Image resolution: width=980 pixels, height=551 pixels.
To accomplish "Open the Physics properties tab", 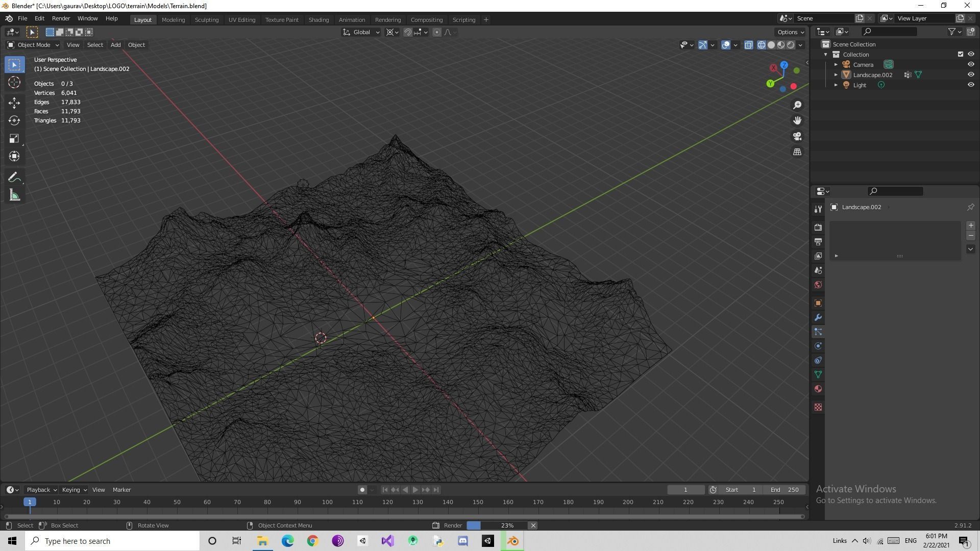I will pyautogui.click(x=818, y=346).
